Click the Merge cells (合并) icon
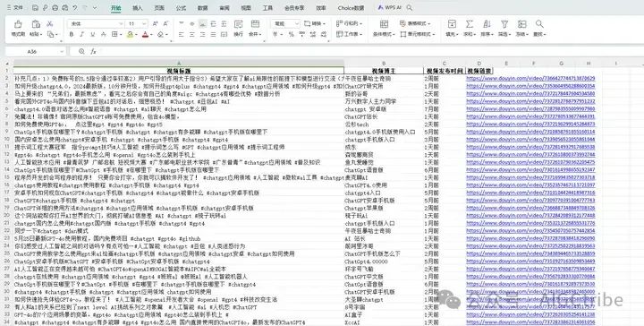The width and height of the screenshot is (644, 326). pos(255,24)
